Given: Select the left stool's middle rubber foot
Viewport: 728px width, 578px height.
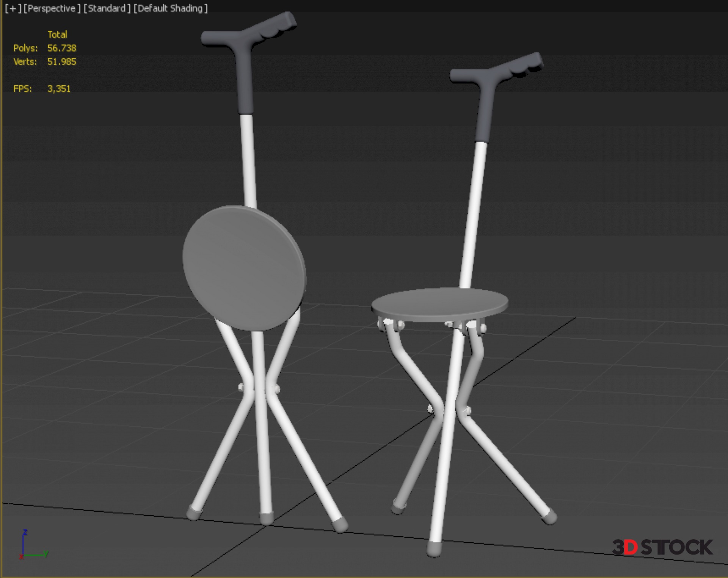Looking at the screenshot, I should tap(267, 518).
